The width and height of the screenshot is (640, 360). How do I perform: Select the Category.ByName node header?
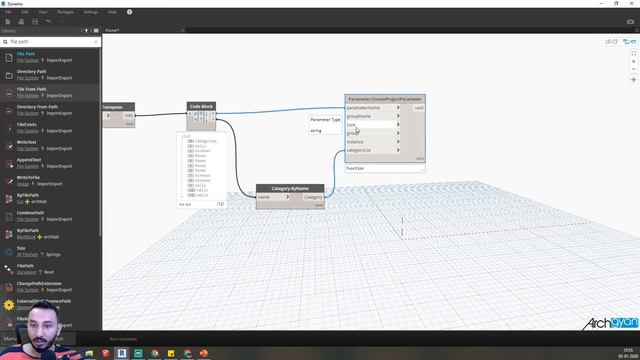(x=290, y=189)
